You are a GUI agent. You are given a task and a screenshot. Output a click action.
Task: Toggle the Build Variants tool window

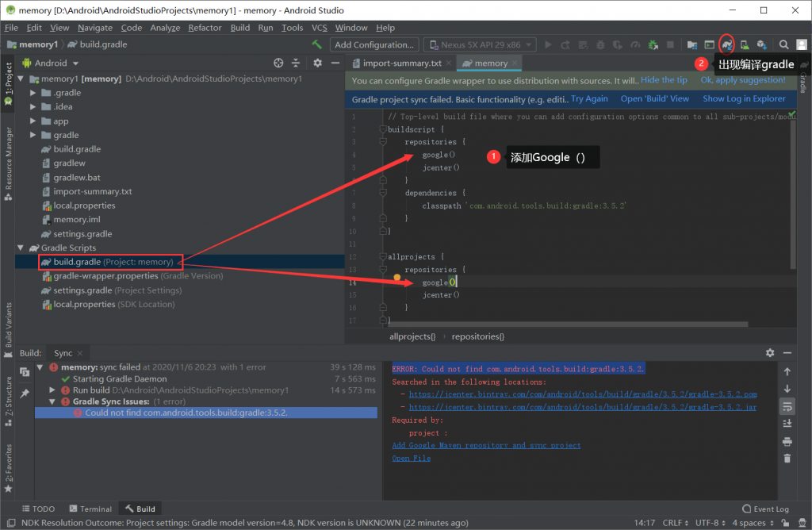(x=8, y=330)
